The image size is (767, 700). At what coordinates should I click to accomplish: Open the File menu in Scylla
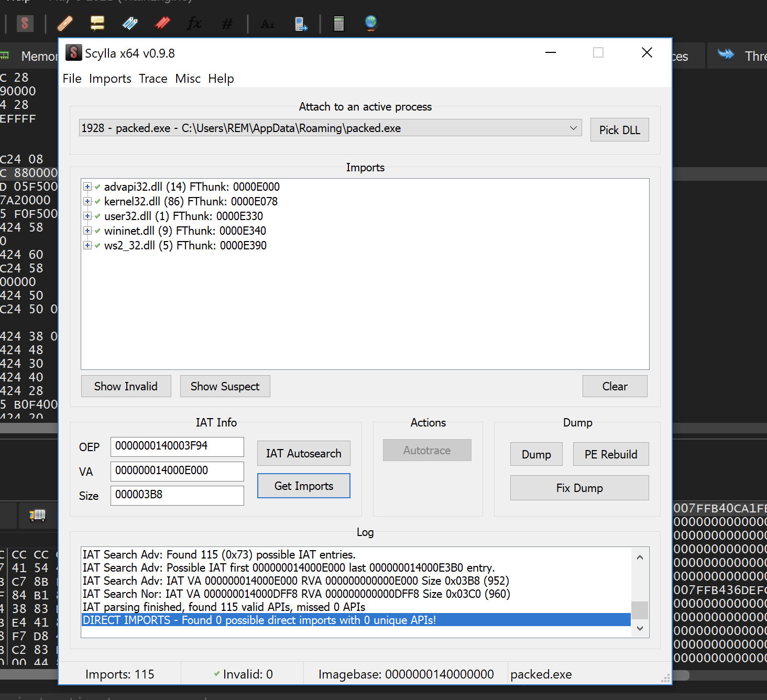coord(72,79)
